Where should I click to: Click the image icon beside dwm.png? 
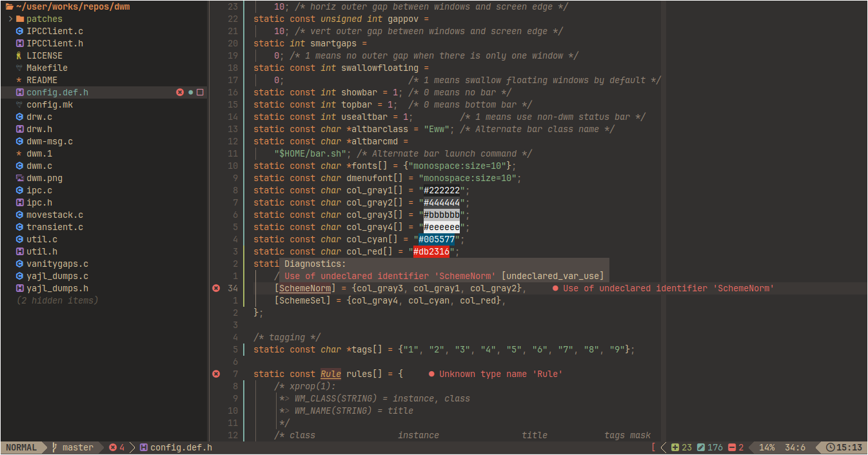pyautogui.click(x=20, y=178)
